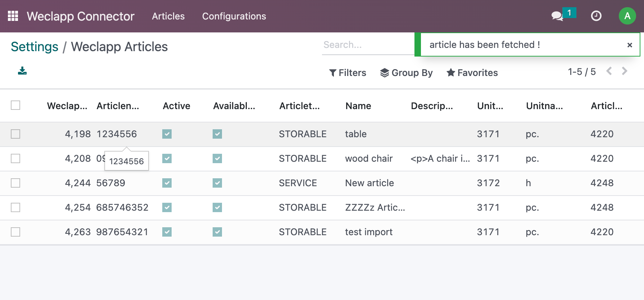
Task: Open the activities clock icon
Action: tap(596, 16)
